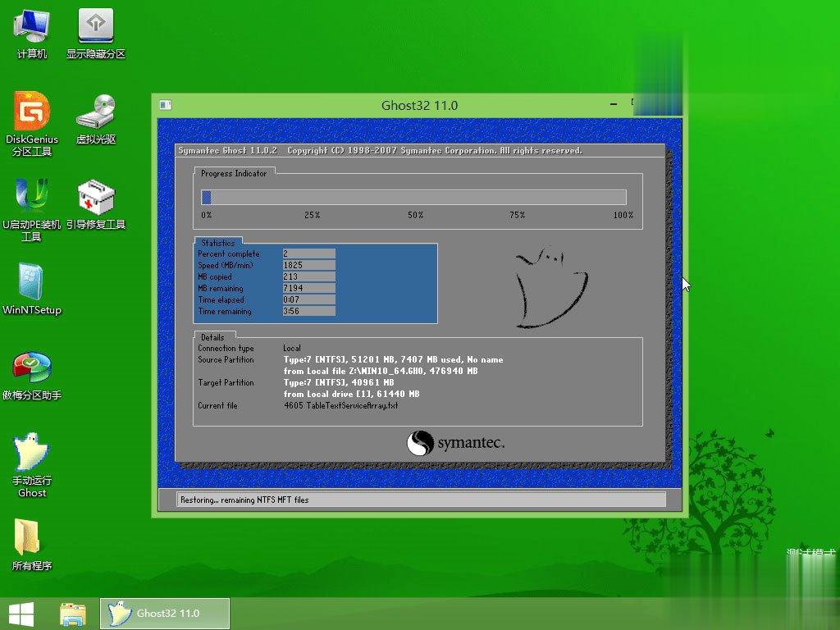Click the Ghost mascot drawing

pos(550,287)
